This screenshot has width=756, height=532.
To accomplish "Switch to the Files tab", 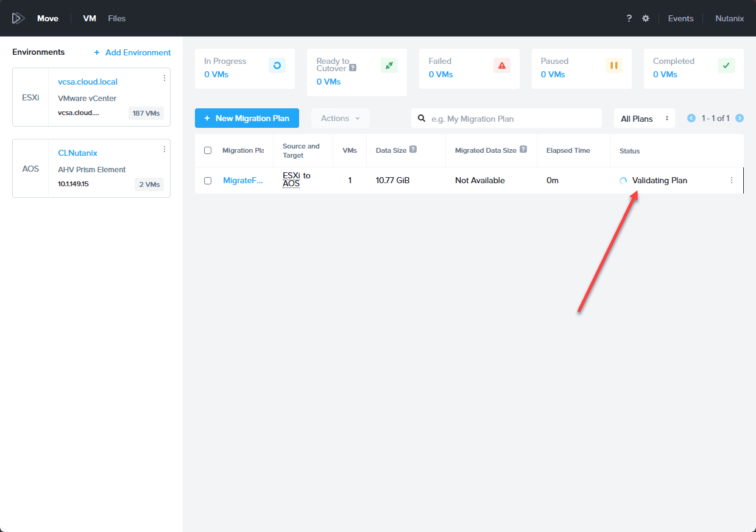I will 117,18.
